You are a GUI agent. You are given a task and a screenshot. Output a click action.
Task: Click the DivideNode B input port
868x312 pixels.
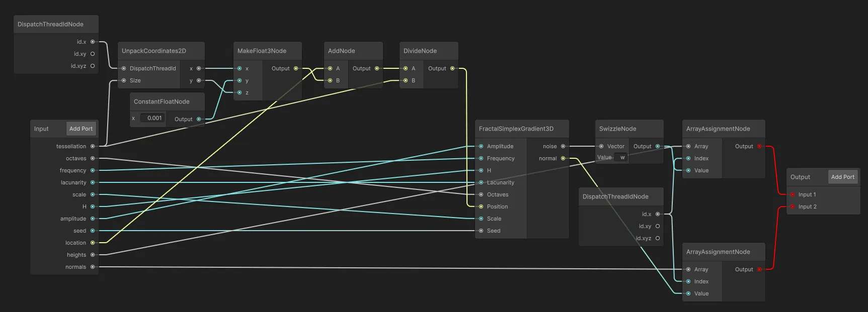point(406,80)
